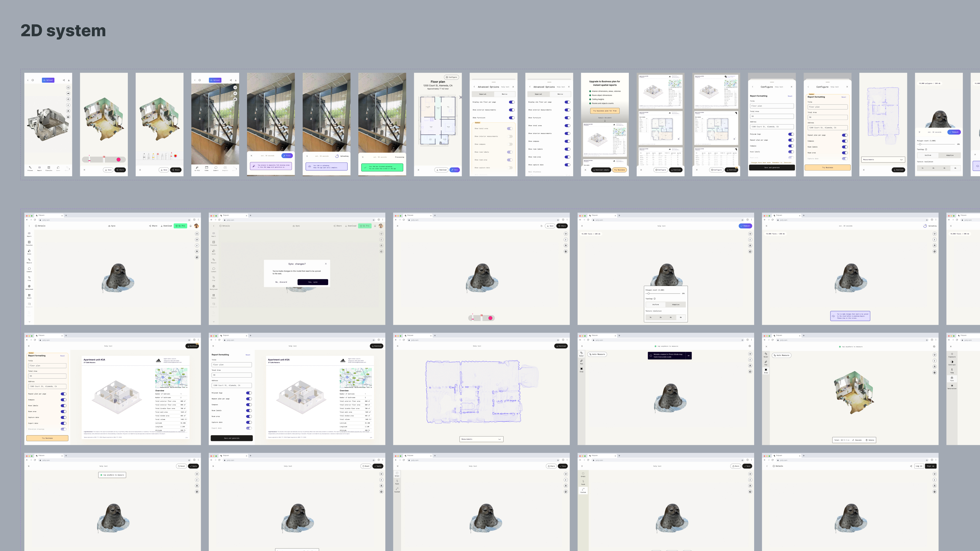The height and width of the screenshot is (551, 980).
Task: Click pink-handled slider in the browser frame
Action: point(481,318)
